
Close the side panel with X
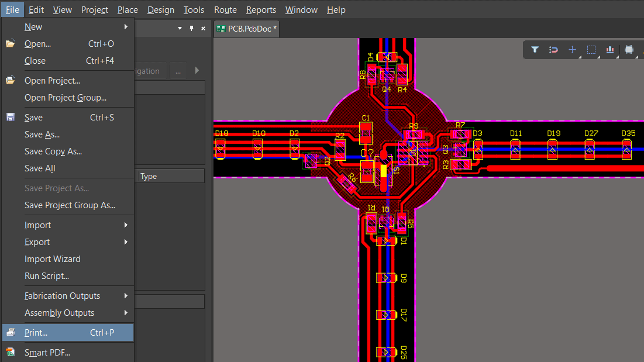203,28
